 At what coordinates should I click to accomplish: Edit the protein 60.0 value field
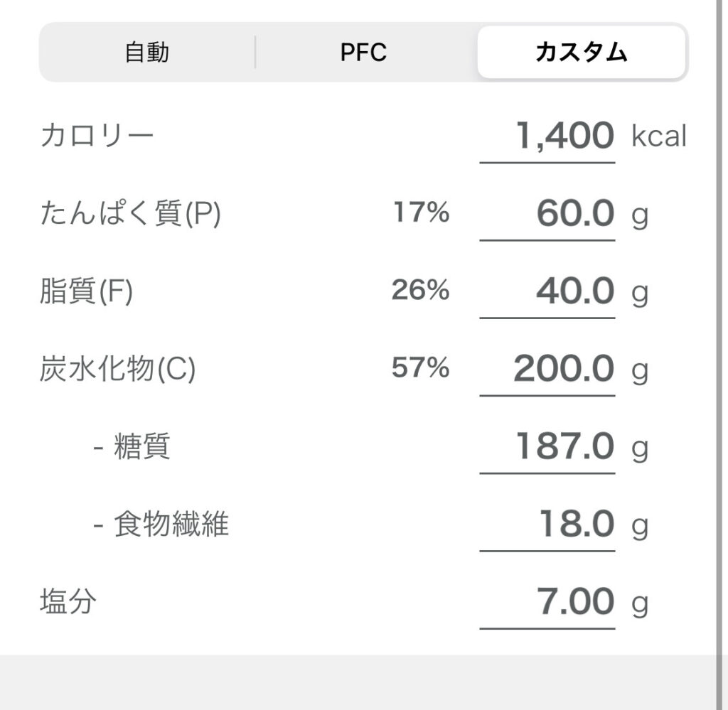click(x=547, y=214)
